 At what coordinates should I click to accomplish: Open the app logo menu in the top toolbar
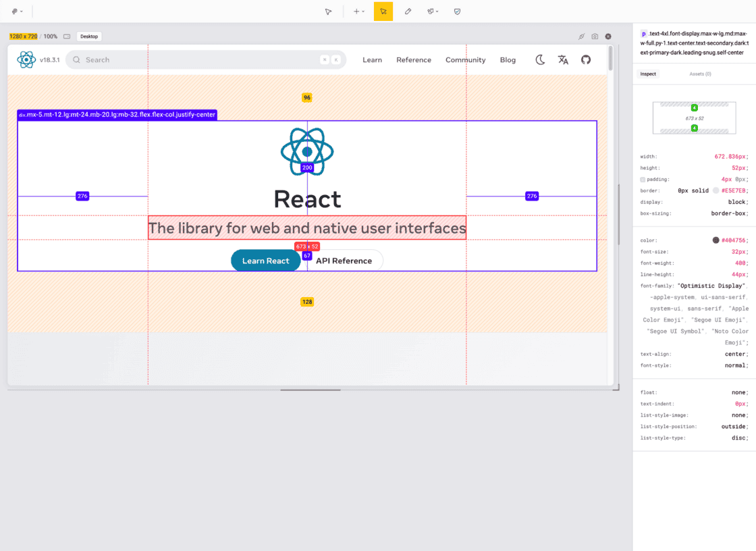17,11
